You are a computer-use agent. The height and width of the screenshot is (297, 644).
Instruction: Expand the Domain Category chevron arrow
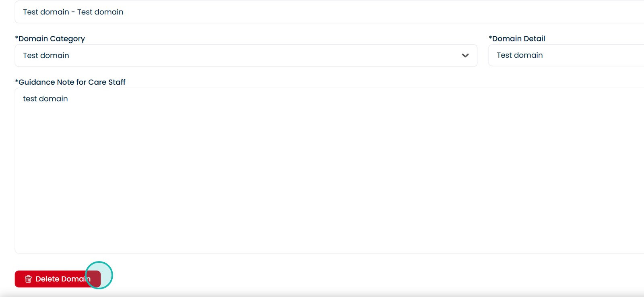pyautogui.click(x=465, y=56)
